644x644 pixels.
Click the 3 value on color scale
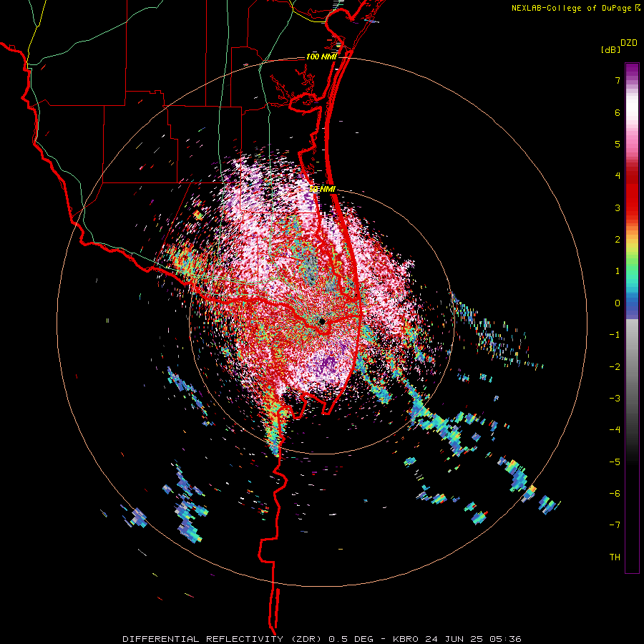pyautogui.click(x=618, y=208)
